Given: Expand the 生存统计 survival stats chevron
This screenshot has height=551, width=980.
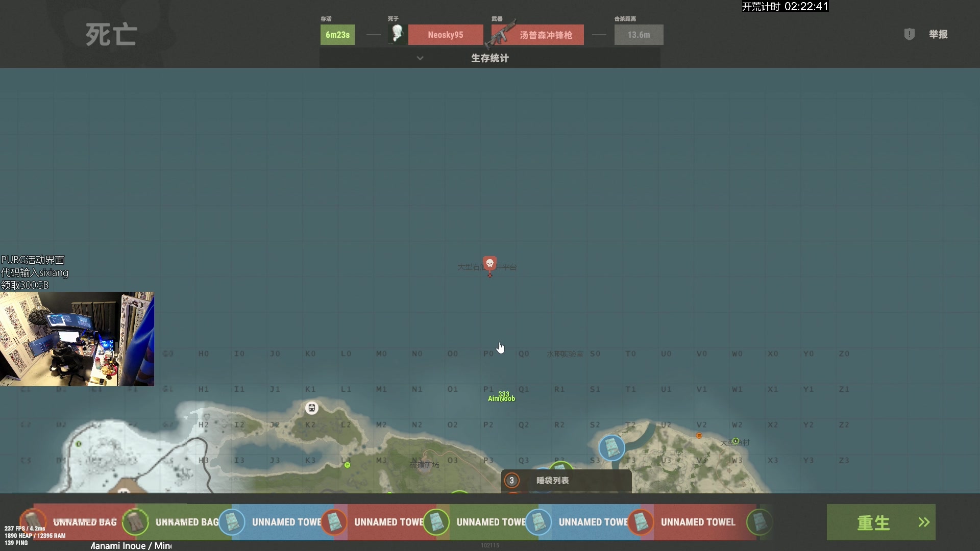Looking at the screenshot, I should tap(420, 58).
